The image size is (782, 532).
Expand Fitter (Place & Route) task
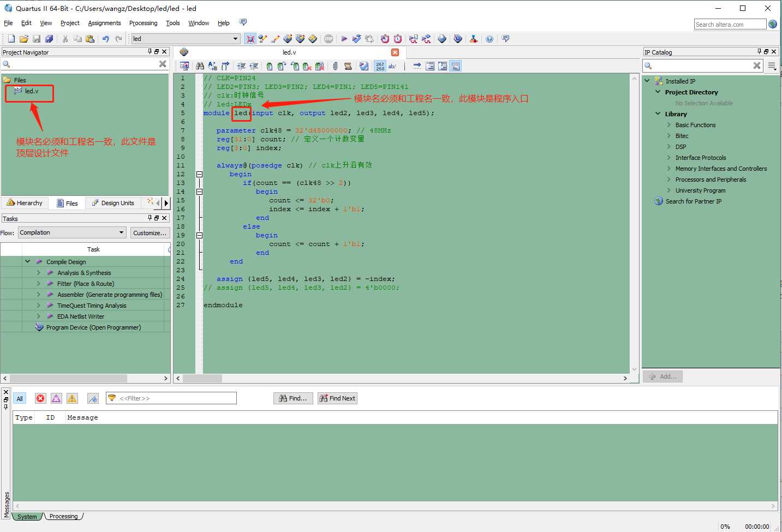point(38,283)
